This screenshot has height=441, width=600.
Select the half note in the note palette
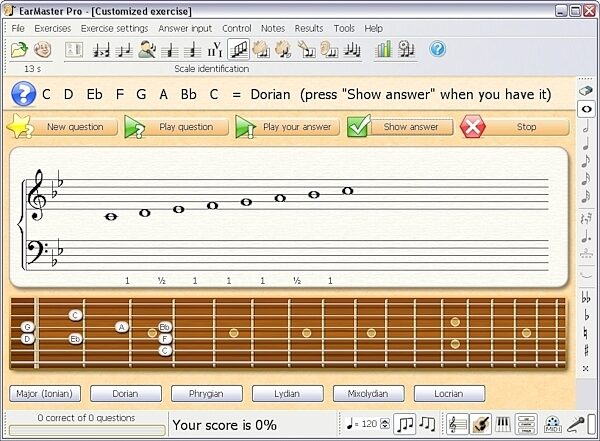(586, 126)
